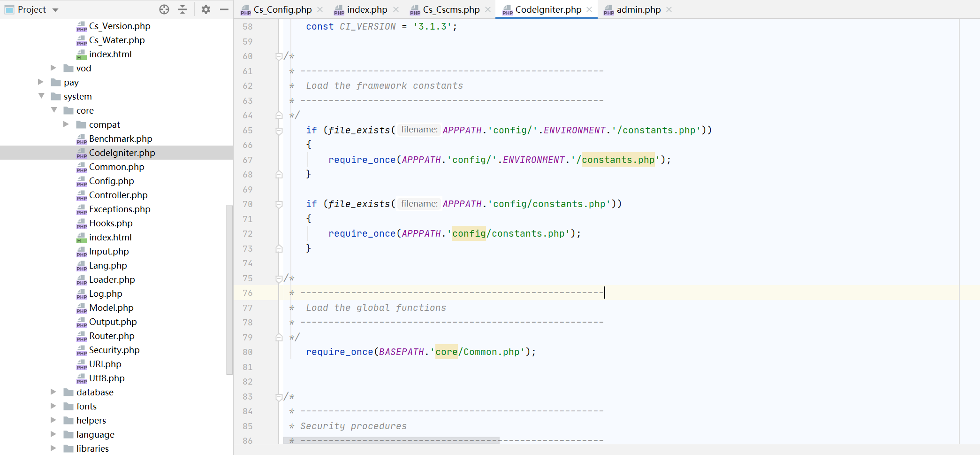Close the admin.php tab
Viewport: 980px width, 455px height.
tap(669, 9)
